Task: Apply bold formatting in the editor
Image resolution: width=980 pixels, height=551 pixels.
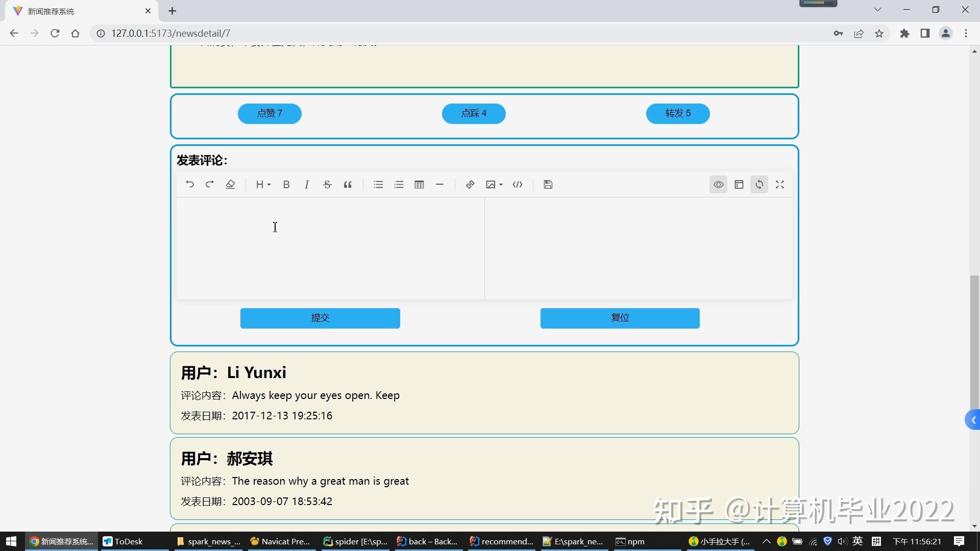Action: click(x=286, y=184)
